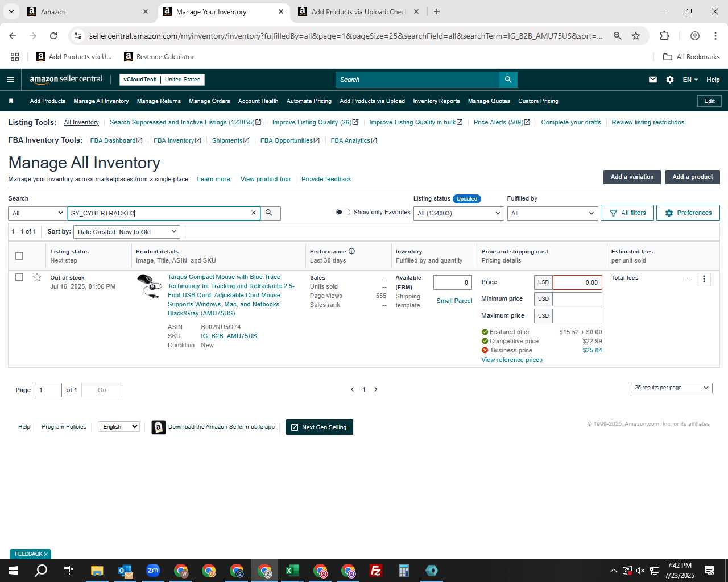Click the Targus mouse product thumbnail

(x=150, y=286)
